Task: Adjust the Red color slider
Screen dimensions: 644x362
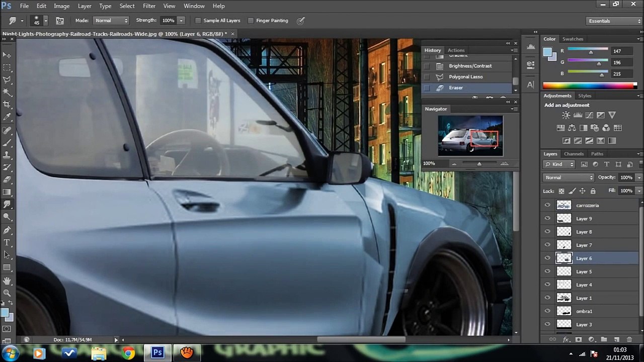Action: point(591,52)
